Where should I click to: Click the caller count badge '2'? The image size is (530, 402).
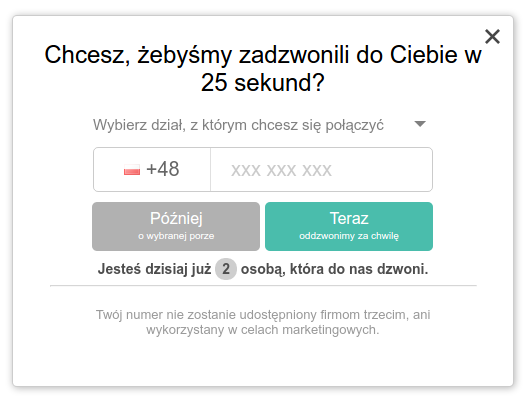point(226,269)
